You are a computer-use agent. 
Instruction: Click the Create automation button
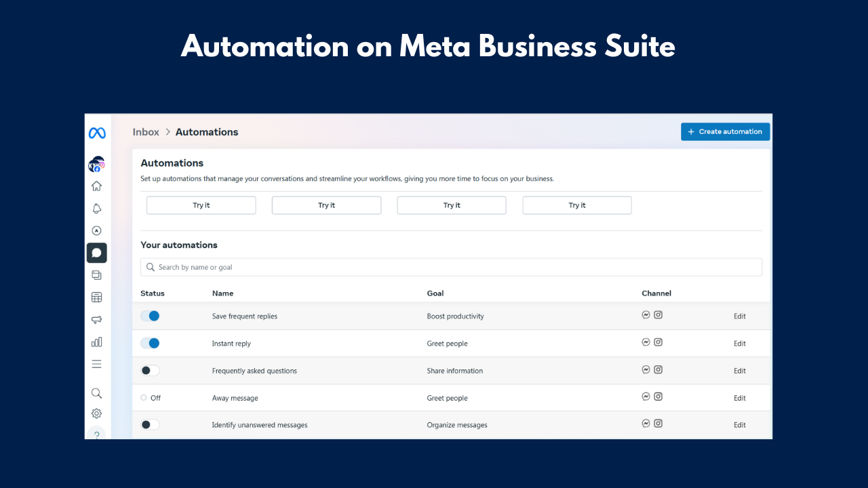(726, 131)
